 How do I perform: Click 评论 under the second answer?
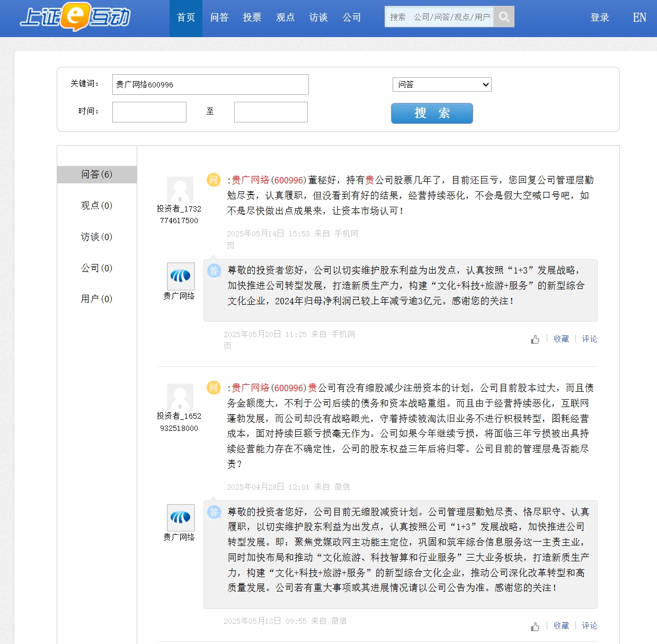589,626
